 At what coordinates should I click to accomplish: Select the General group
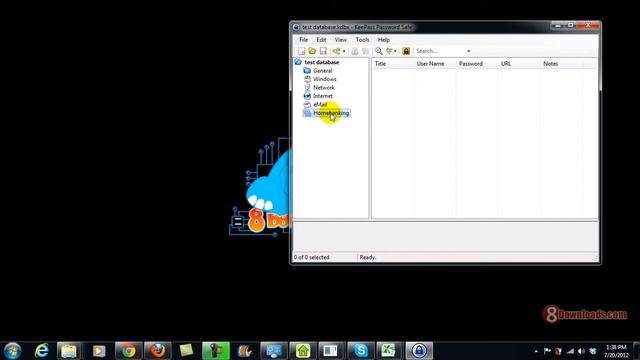click(322, 71)
